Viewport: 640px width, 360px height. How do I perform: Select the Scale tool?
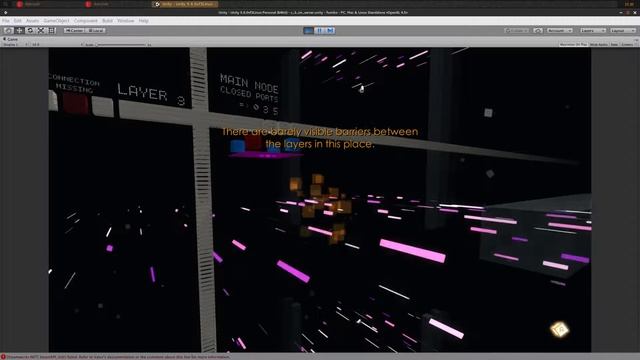41,31
